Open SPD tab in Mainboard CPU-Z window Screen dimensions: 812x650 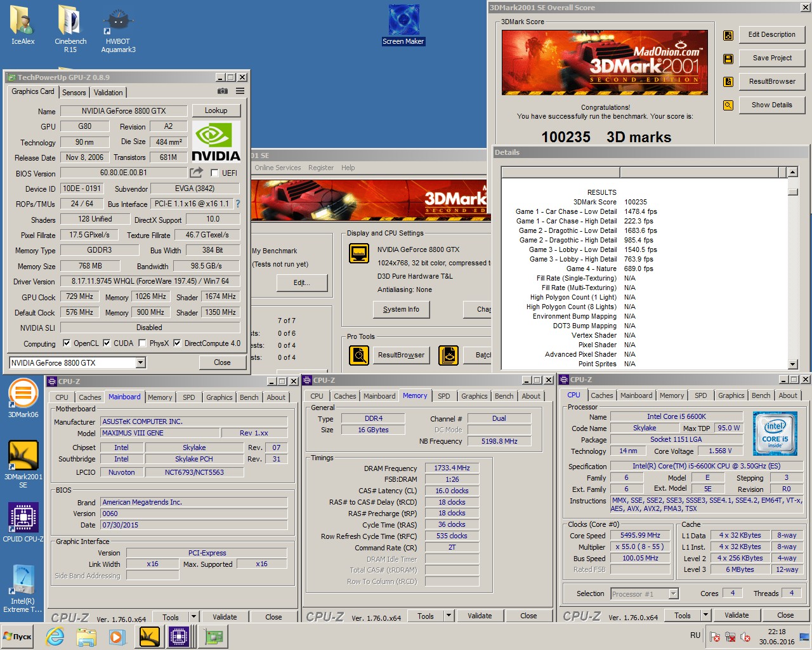coord(189,397)
